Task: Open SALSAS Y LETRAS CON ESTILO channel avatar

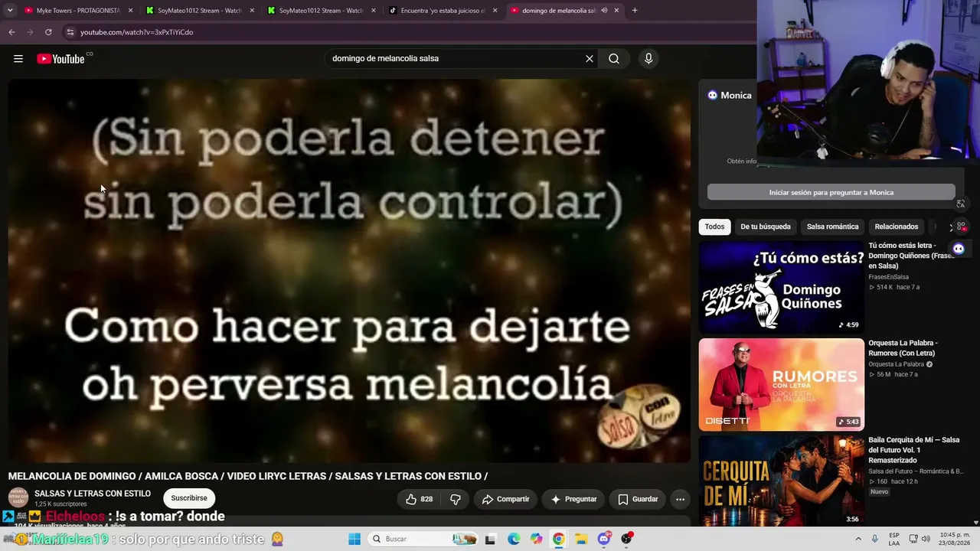Action: (x=18, y=497)
